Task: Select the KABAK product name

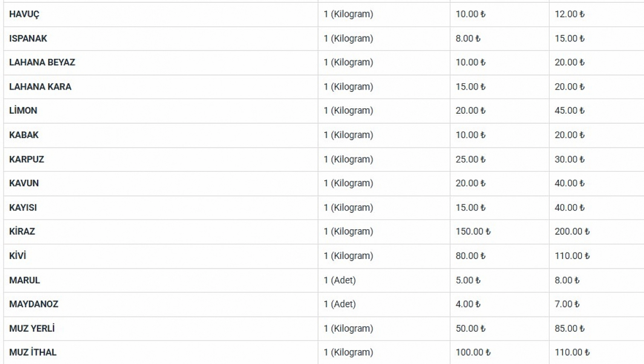Action: [x=24, y=135]
